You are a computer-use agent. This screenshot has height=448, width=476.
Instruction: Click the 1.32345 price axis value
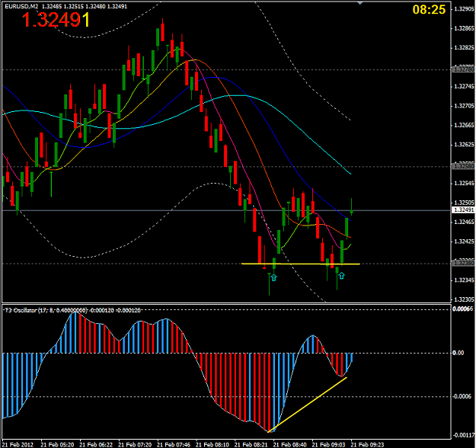(464, 280)
